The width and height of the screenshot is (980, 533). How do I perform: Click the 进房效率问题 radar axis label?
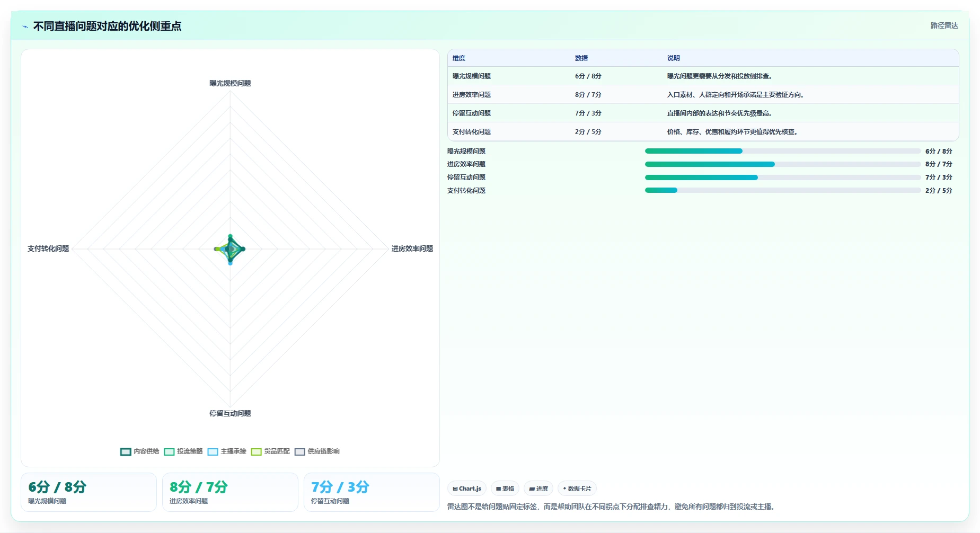click(412, 248)
